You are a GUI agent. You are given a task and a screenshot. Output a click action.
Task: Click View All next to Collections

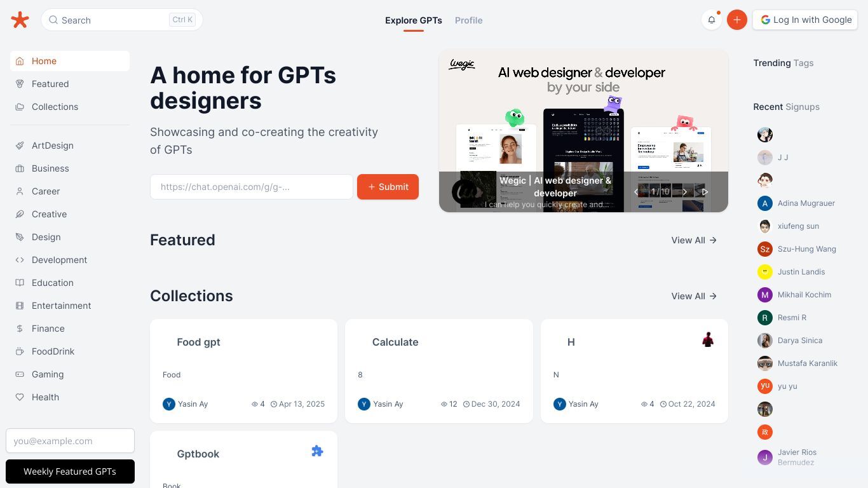[694, 296]
